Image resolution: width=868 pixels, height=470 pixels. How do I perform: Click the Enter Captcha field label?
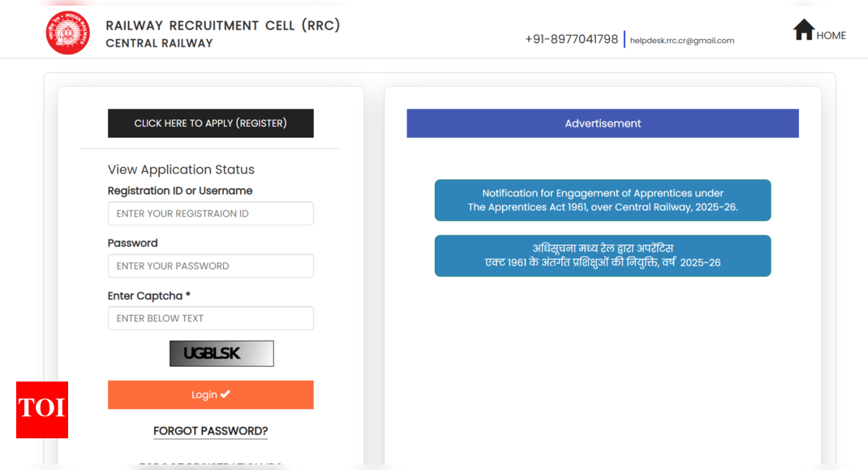coord(148,296)
